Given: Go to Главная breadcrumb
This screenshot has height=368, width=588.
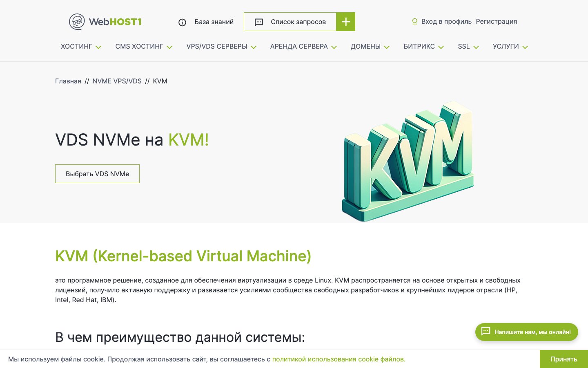Looking at the screenshot, I should 68,81.
